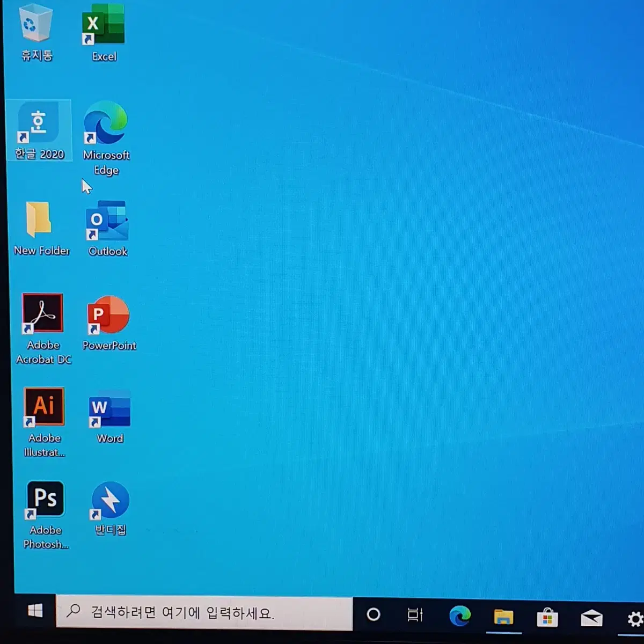This screenshot has width=644, height=644.
Task: Open the Mail app from the taskbar
Action: (591, 618)
